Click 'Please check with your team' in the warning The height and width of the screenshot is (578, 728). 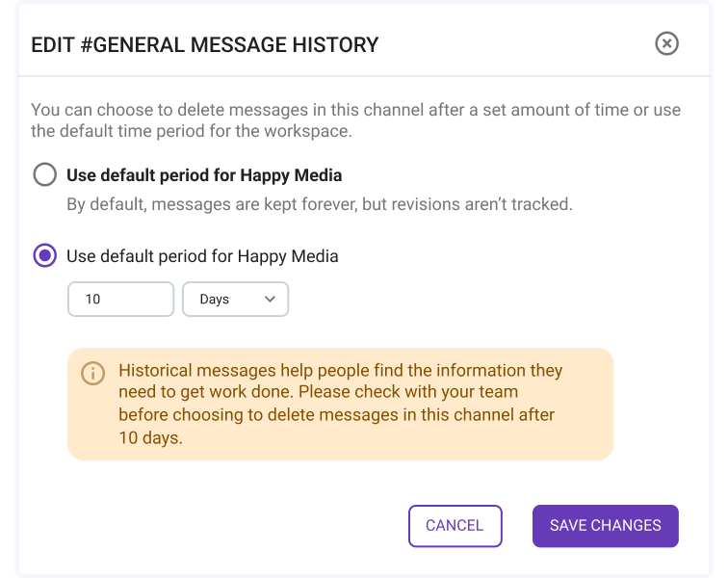coord(408,392)
